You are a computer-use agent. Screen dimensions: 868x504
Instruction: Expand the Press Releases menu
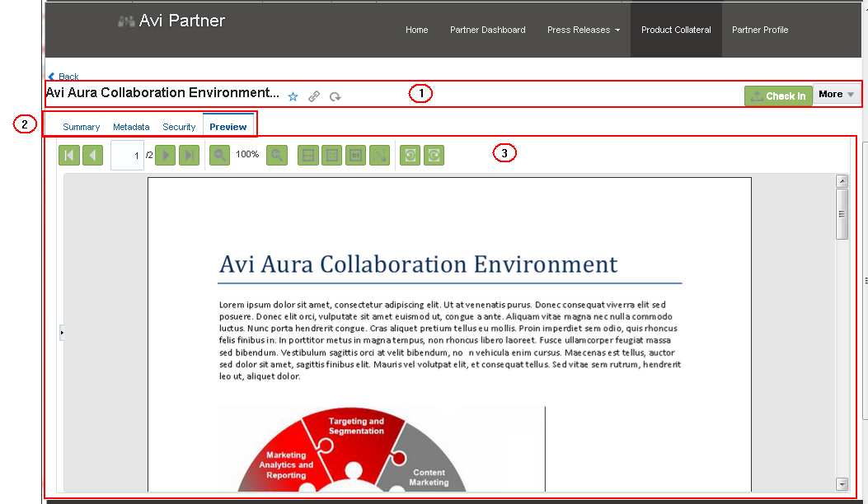click(584, 30)
